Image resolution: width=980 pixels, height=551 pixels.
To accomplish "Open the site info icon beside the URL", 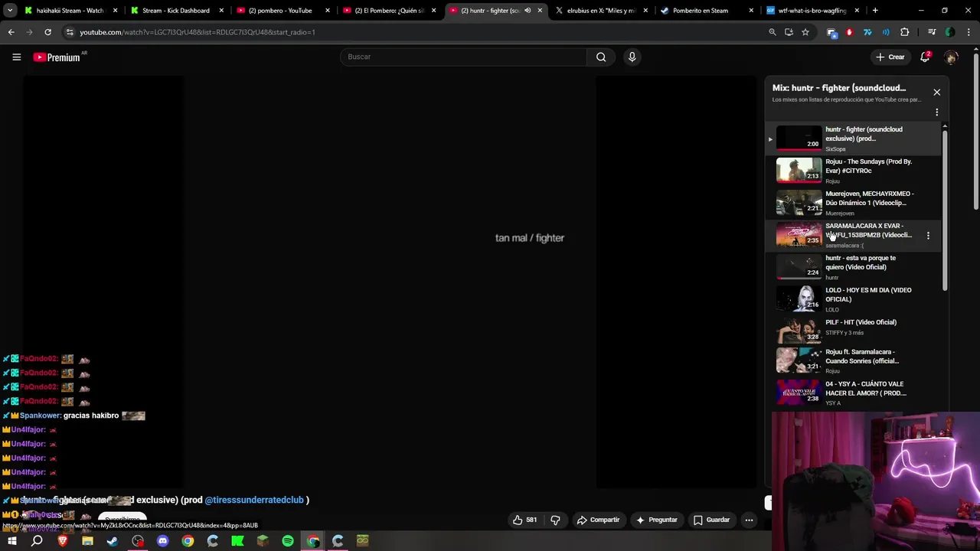I will 70,32.
